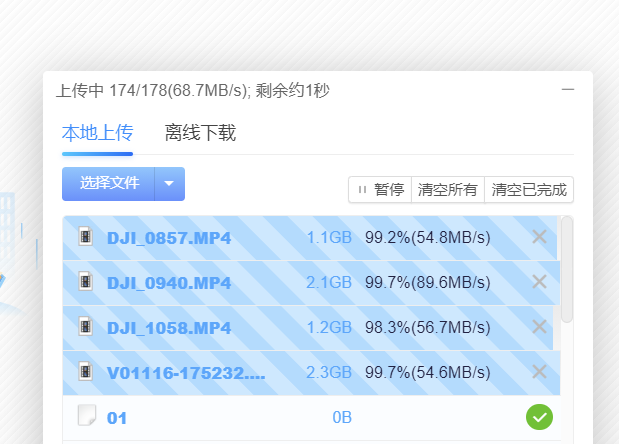The image size is (619, 444).
Task: Select file name DJI_0940.MP4
Action: click(169, 283)
